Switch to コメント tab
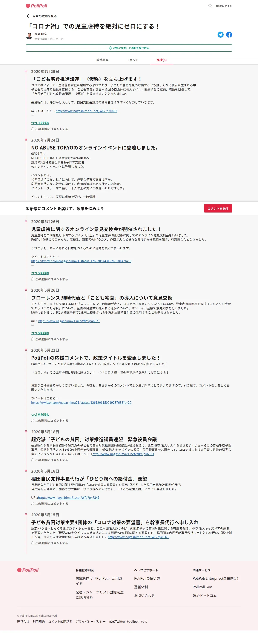 (x=132, y=60)
